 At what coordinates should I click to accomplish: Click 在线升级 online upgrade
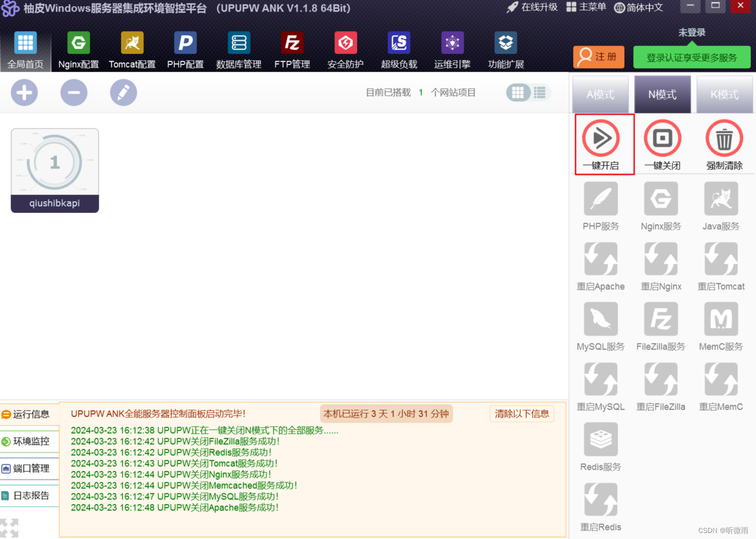[x=532, y=8]
